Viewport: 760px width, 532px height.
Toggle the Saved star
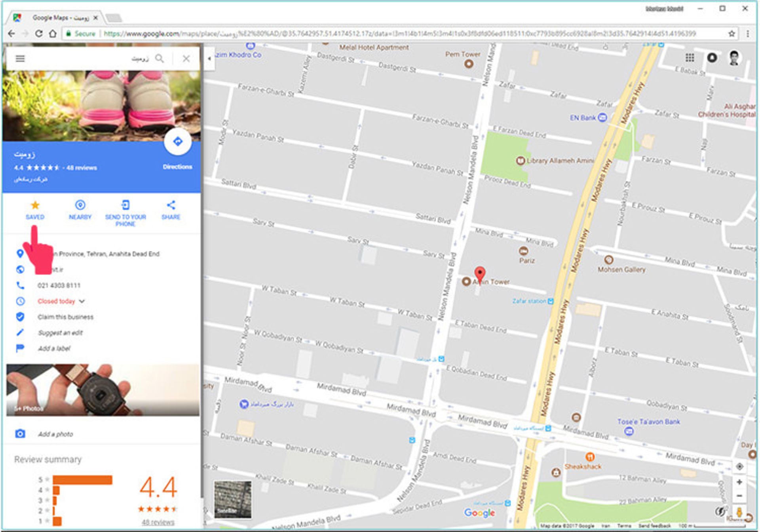coord(35,205)
